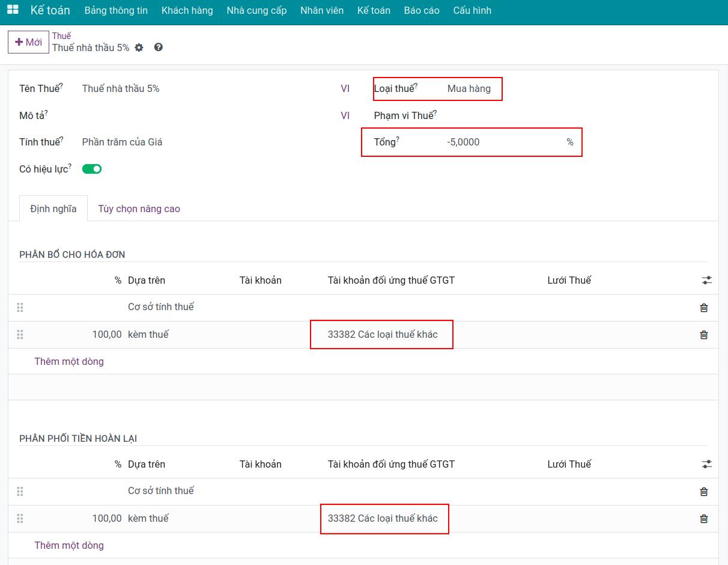Grab the drag handle of invoice Cơ sở tính thuế row
The image size is (728, 565).
click(20, 307)
